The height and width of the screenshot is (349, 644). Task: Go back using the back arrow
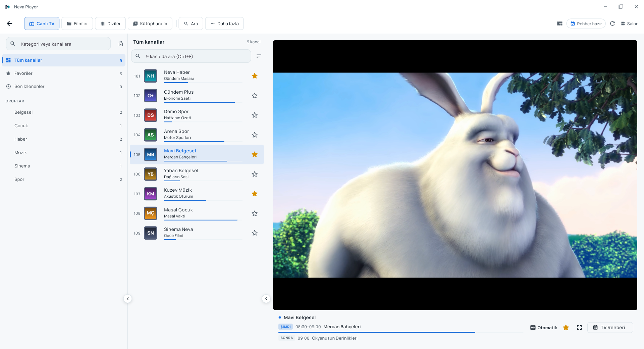9,23
